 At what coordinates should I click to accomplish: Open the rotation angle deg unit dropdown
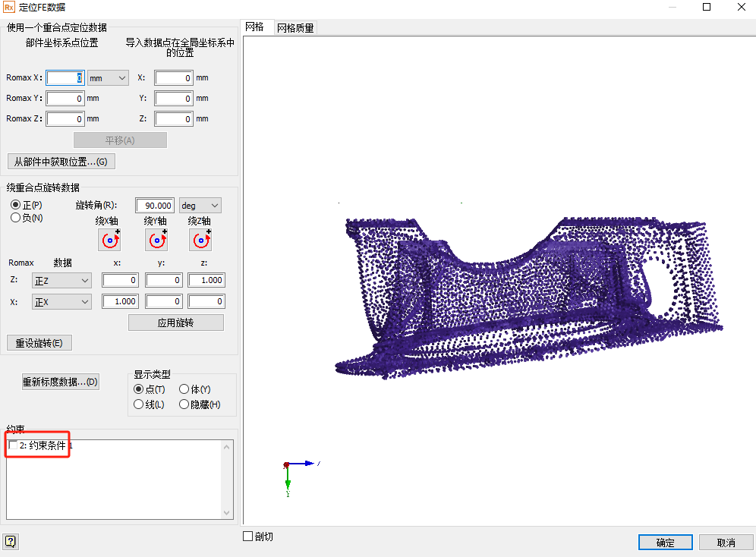tap(200, 206)
